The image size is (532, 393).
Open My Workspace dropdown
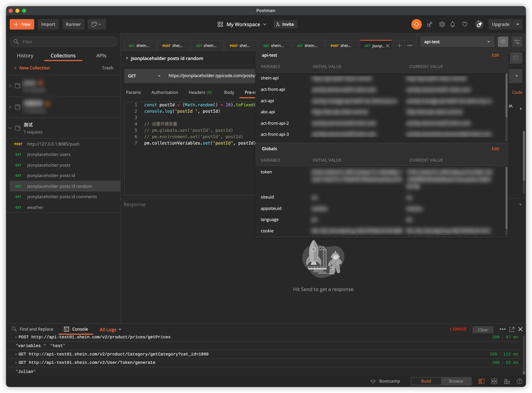tap(246, 24)
